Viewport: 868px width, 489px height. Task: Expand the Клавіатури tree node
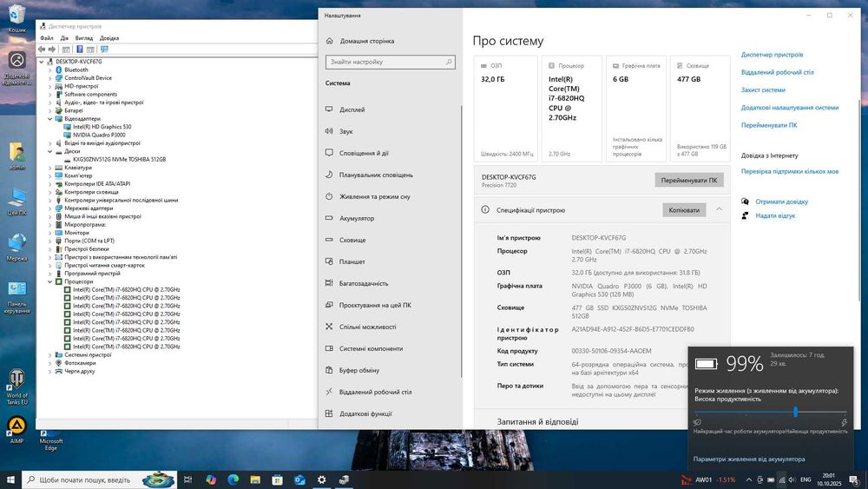pos(49,168)
